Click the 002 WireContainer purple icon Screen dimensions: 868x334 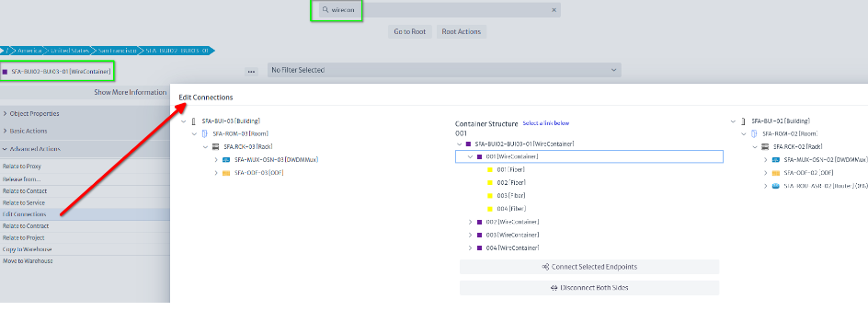coord(479,222)
